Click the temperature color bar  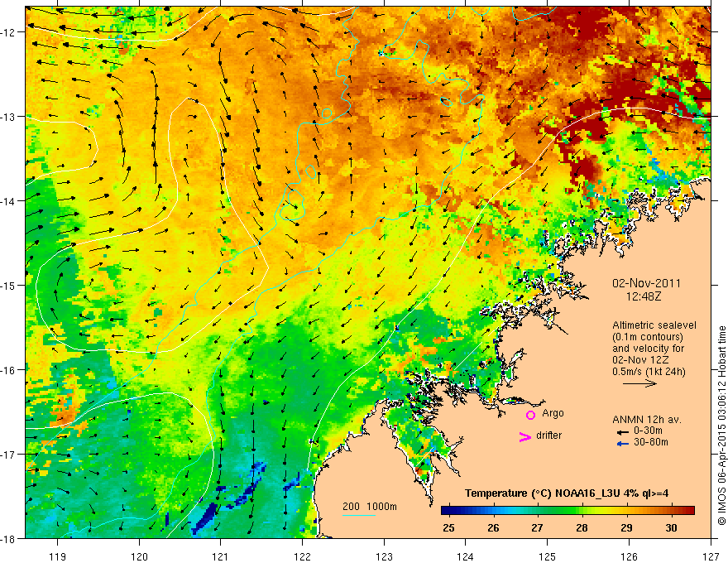tap(568, 511)
